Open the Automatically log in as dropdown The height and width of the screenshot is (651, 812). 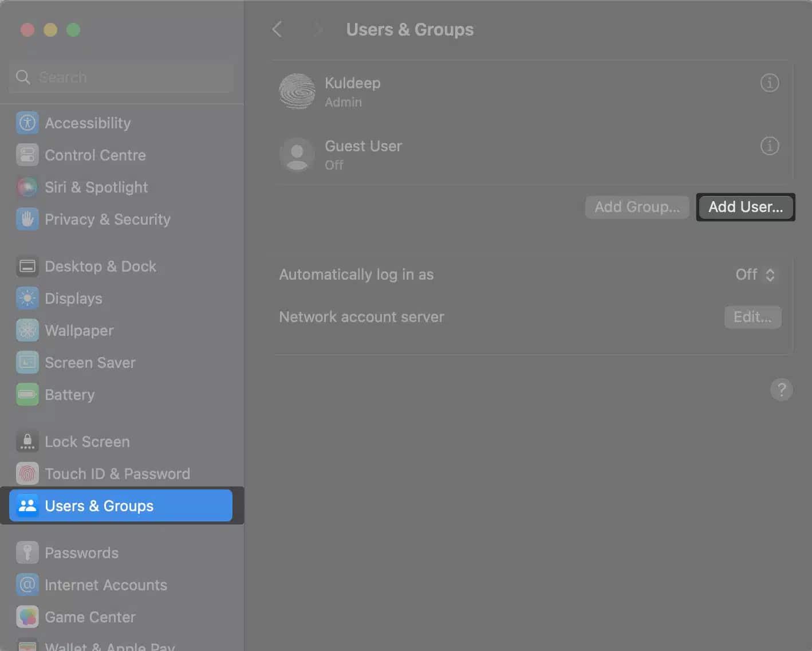tap(755, 274)
